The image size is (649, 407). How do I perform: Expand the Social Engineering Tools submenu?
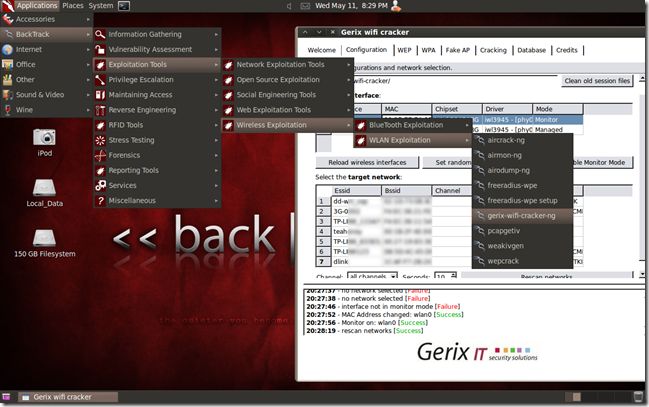pos(287,95)
